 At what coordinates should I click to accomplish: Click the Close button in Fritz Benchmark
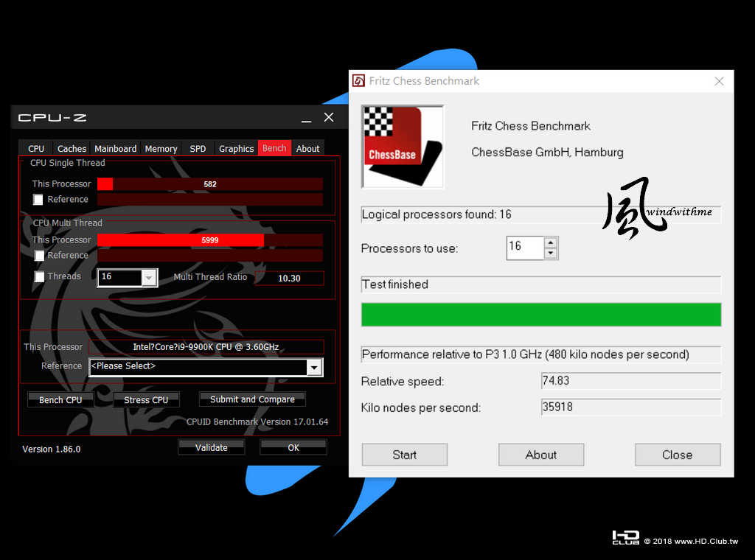(678, 455)
